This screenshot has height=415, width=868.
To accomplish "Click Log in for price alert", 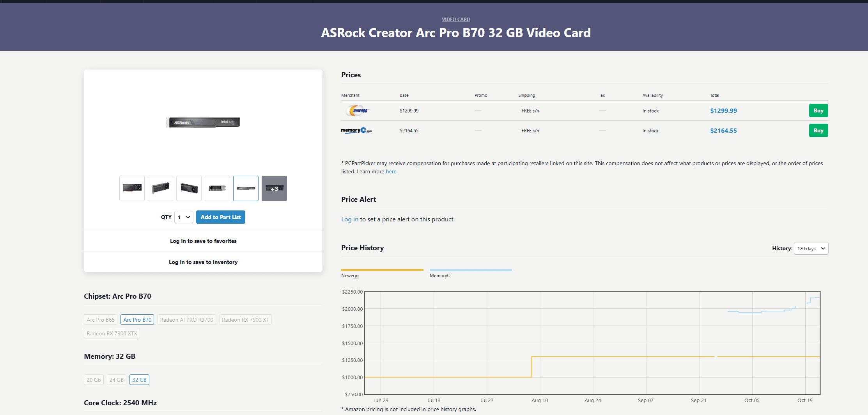I will tap(350, 219).
